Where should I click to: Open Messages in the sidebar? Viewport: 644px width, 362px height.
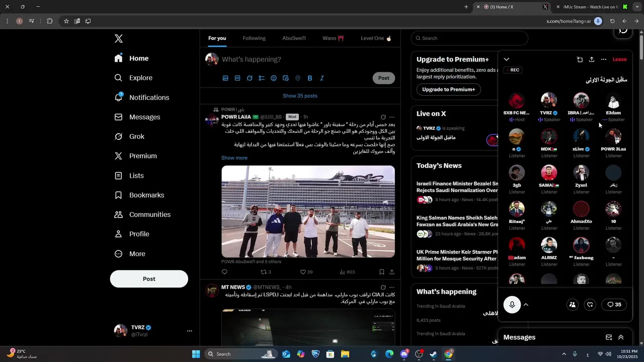pos(137,117)
